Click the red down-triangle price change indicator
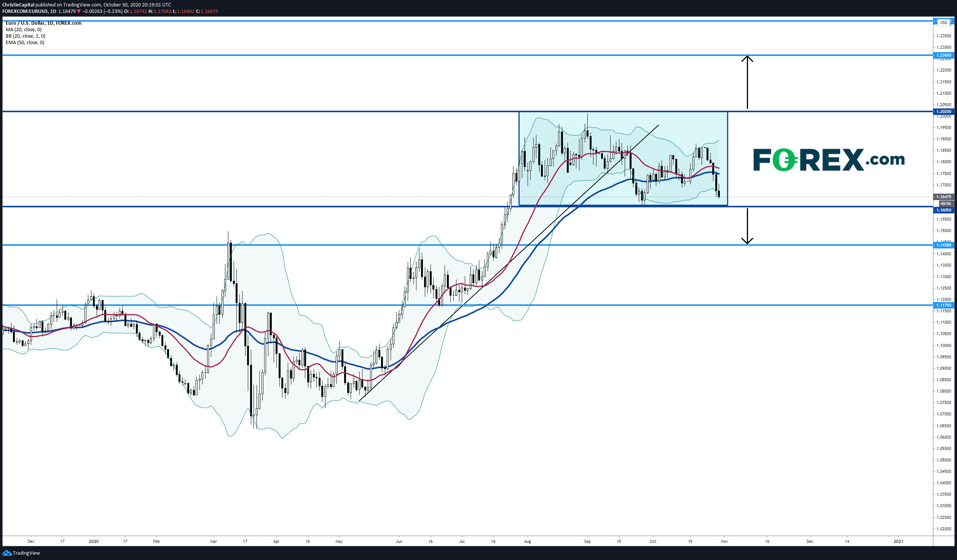The width and height of the screenshot is (957, 560). click(x=80, y=11)
